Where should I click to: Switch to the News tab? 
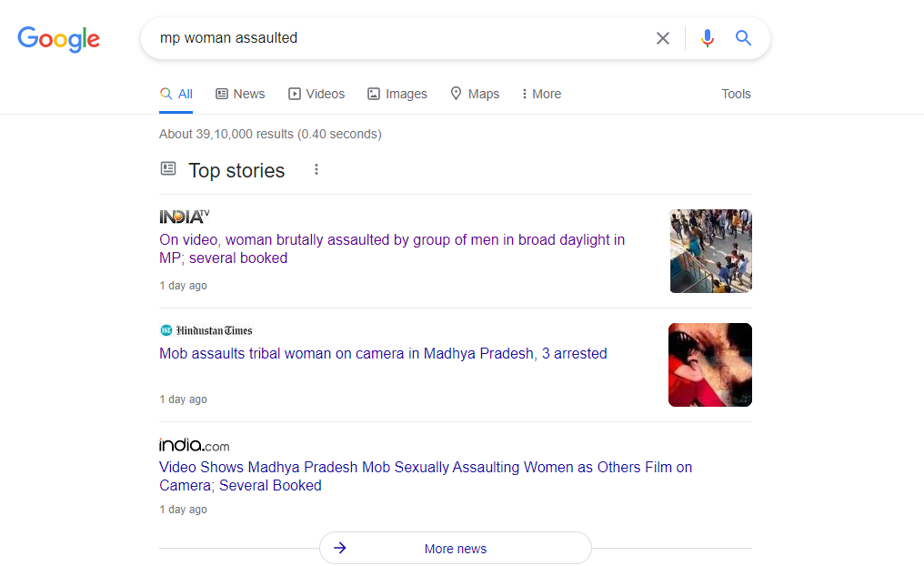pyautogui.click(x=240, y=95)
